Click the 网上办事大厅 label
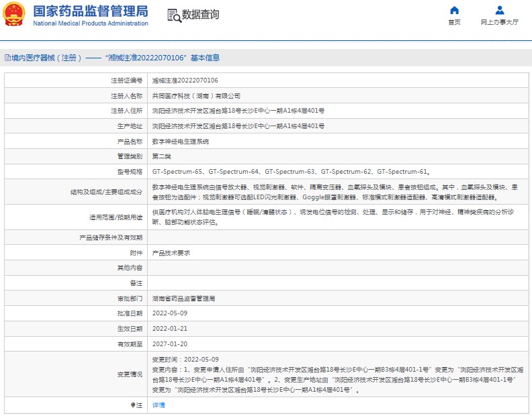The image size is (532, 416). (x=500, y=22)
